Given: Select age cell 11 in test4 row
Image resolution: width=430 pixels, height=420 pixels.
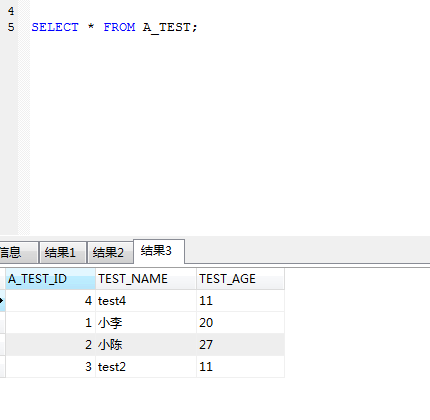Looking at the screenshot, I should click(x=240, y=301).
